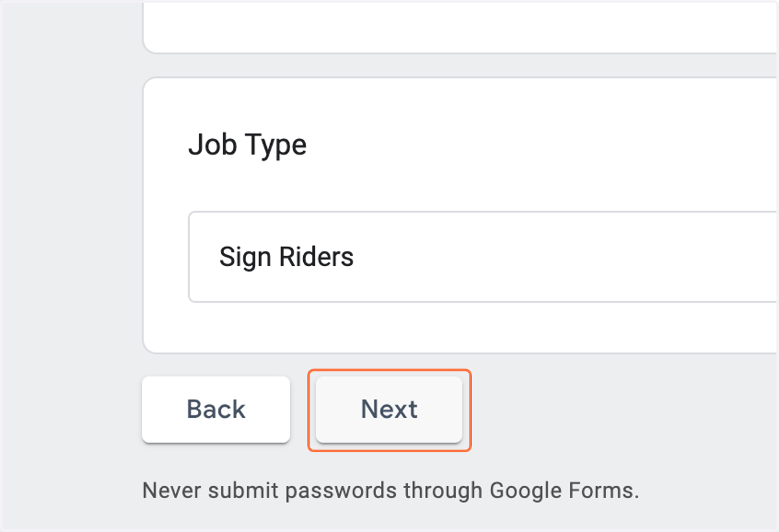
Task: Focus the Job Type selection field
Action: [x=483, y=256]
